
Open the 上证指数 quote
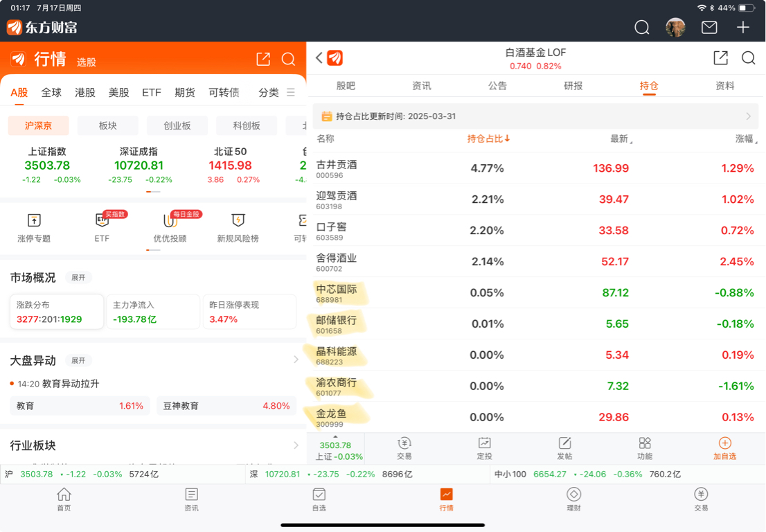point(47,165)
